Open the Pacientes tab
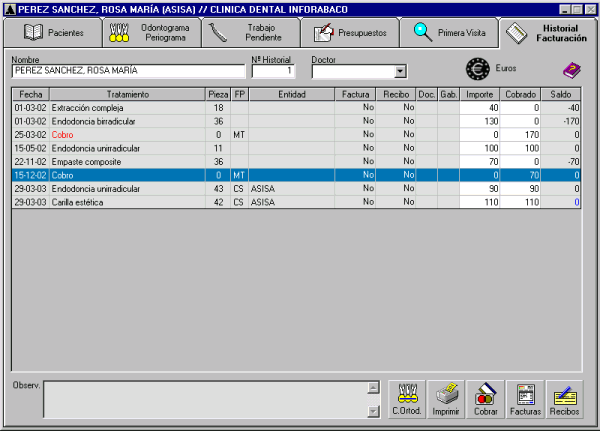600x431 pixels. click(x=53, y=33)
